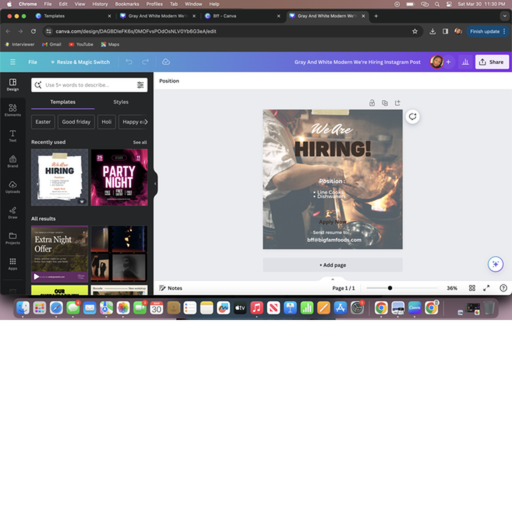The width and height of the screenshot is (512, 512).
Task: Open the Elements panel in sidebar
Action: (13, 110)
